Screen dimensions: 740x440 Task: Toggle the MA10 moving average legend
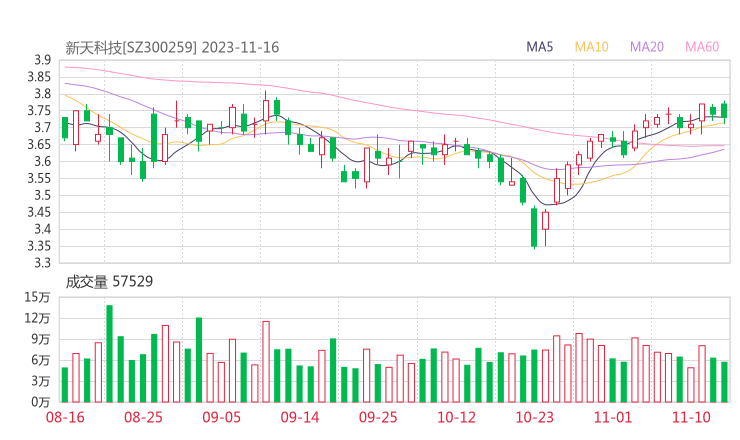tap(592, 47)
